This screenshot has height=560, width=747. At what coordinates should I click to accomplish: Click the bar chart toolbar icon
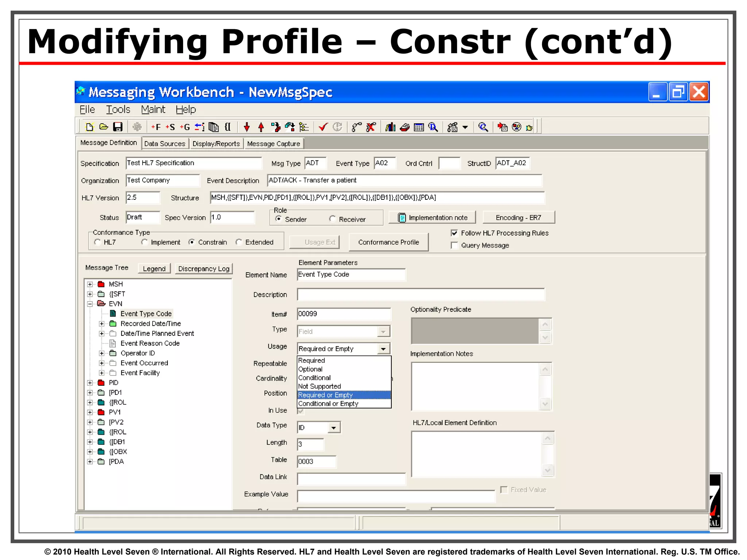390,127
